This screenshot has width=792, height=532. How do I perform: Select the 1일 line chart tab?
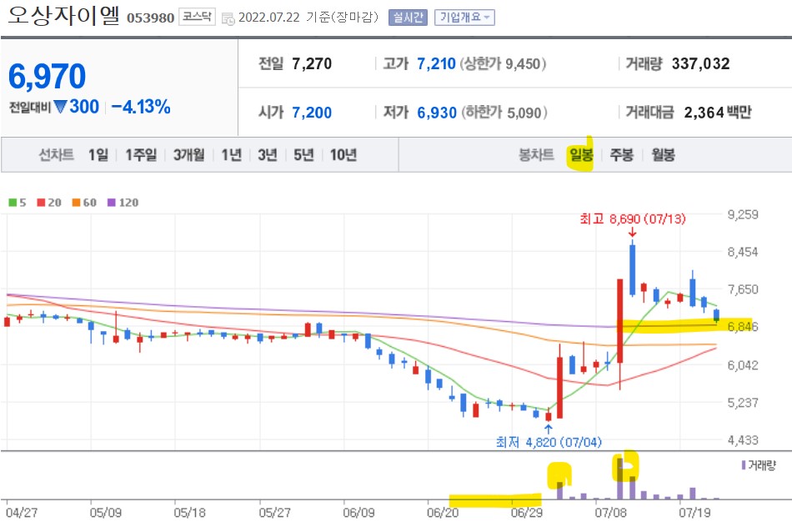98,154
